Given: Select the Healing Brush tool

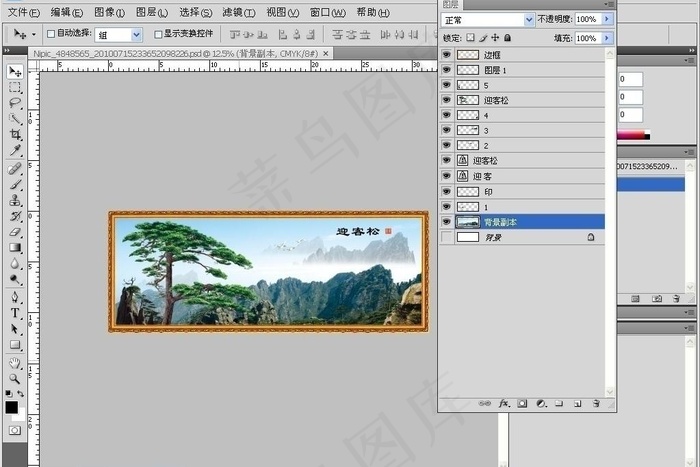Looking at the screenshot, I should (x=15, y=169).
